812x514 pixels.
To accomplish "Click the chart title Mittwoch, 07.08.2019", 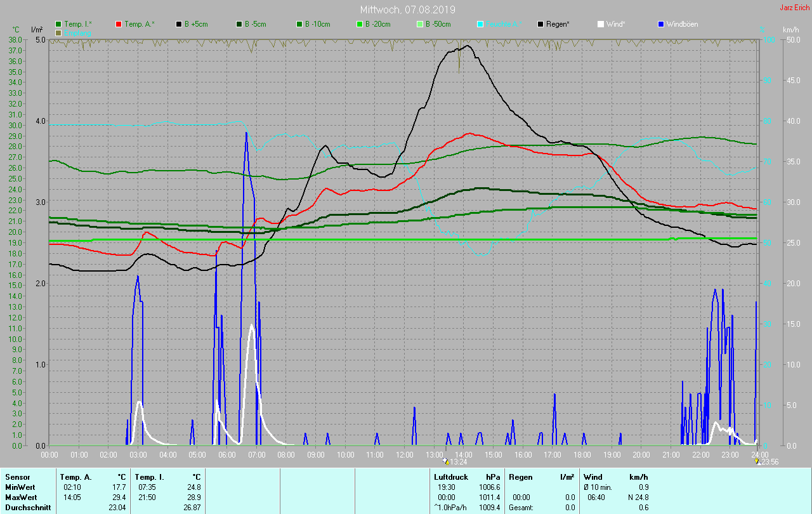I will [x=407, y=10].
